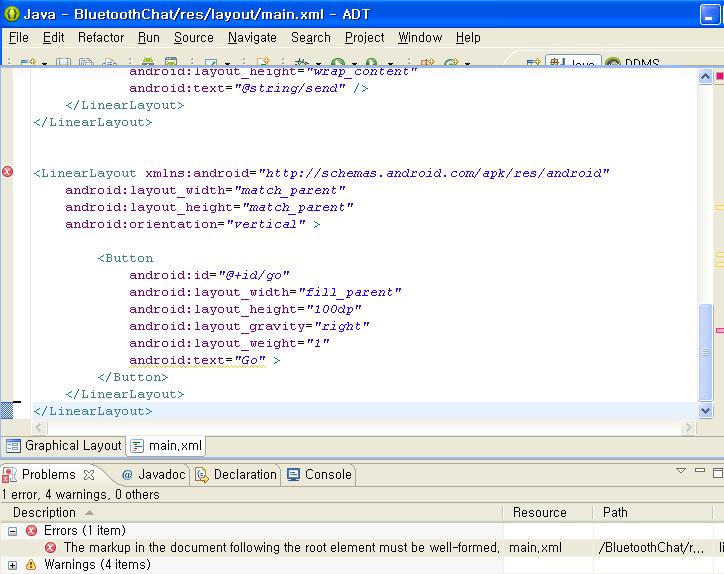Click the yellow warning icon in Warnings row
The width and height of the screenshot is (724, 574).
[31, 565]
